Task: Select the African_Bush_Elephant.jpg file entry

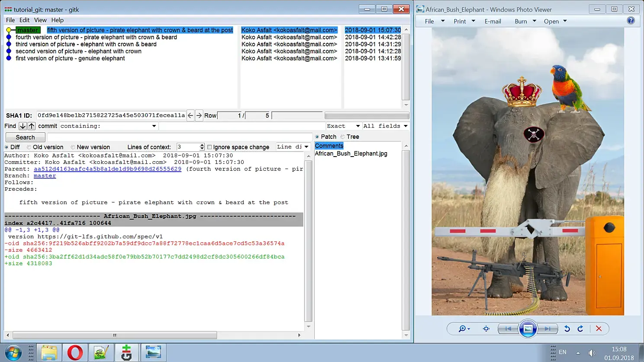Action: pos(351,154)
